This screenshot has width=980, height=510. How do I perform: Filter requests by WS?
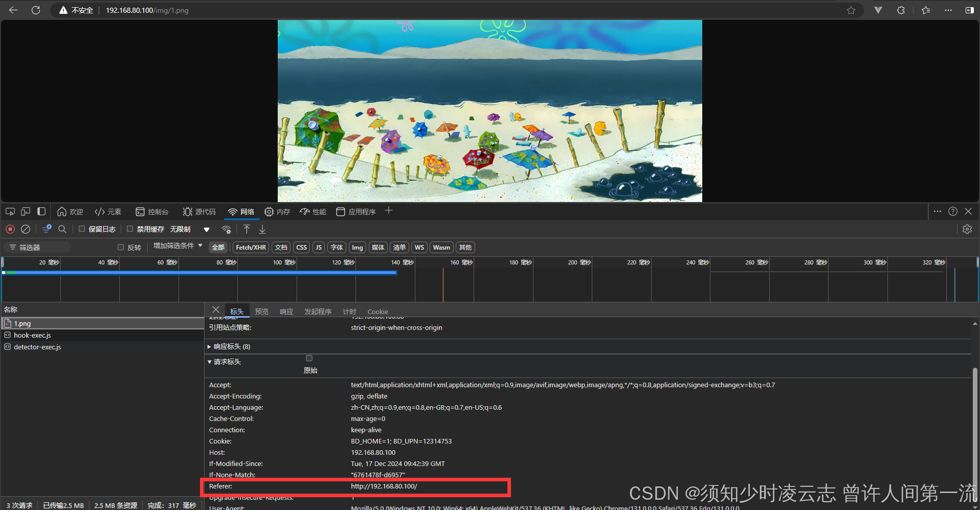pos(419,248)
